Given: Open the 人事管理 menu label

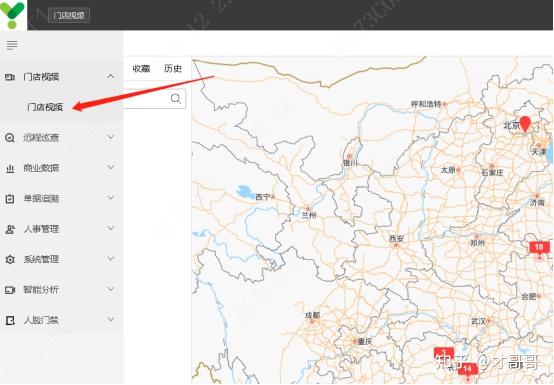Looking at the screenshot, I should tap(41, 229).
